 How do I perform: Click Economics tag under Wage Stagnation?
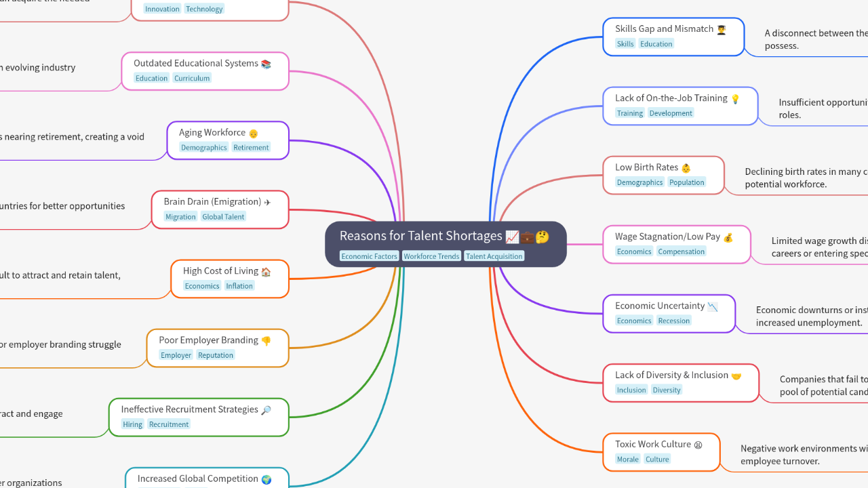click(634, 251)
